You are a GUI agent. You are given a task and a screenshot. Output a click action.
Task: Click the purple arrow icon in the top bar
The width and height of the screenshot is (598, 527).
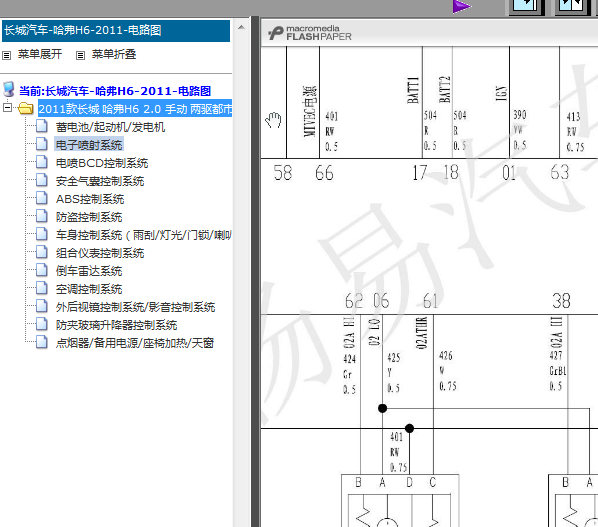click(462, 6)
